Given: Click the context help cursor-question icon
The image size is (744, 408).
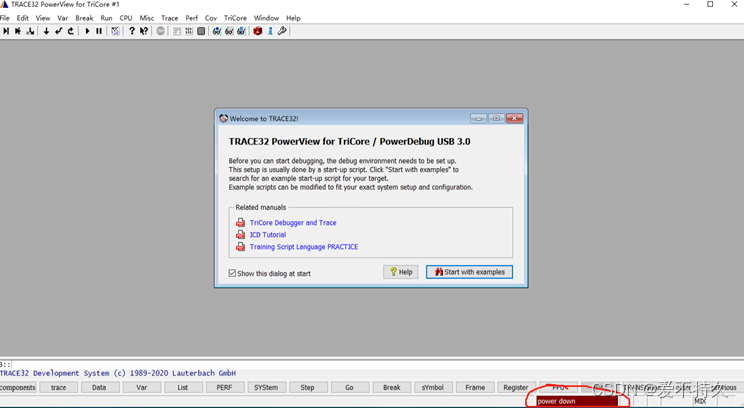Looking at the screenshot, I should [144, 31].
